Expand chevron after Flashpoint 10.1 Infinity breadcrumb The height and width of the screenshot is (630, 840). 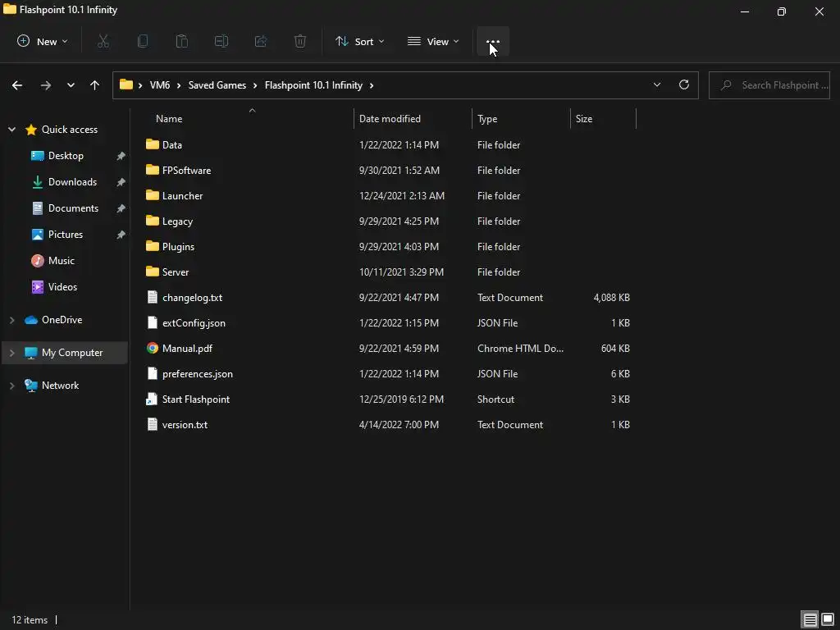point(372,85)
